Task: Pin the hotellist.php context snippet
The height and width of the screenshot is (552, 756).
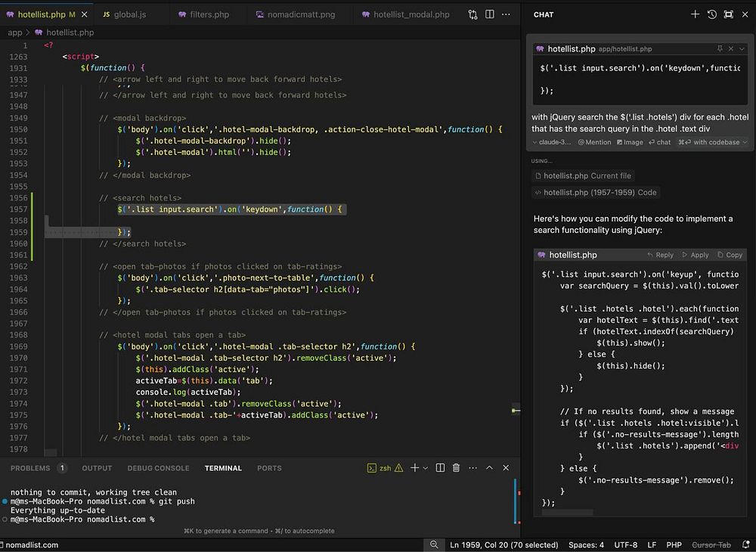Action: [720, 48]
